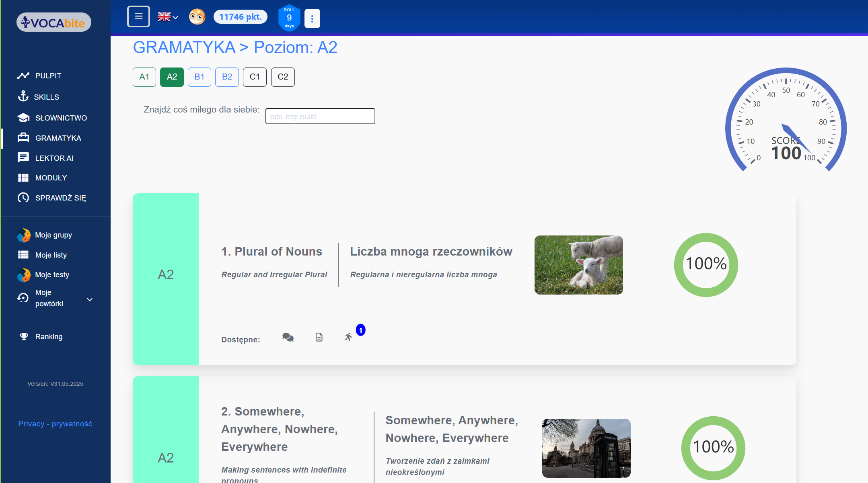Click the green A2 panel of Plural of Nouns
This screenshot has height=483, width=868.
pyautogui.click(x=166, y=279)
